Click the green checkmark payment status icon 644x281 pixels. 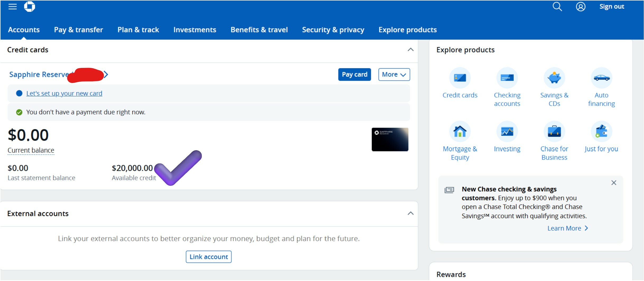click(19, 112)
